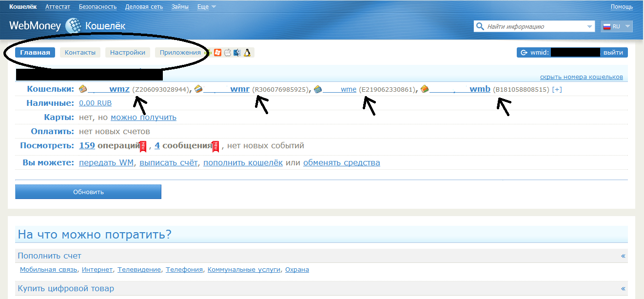Open the Приложения tab
644x299 pixels.
(180, 53)
